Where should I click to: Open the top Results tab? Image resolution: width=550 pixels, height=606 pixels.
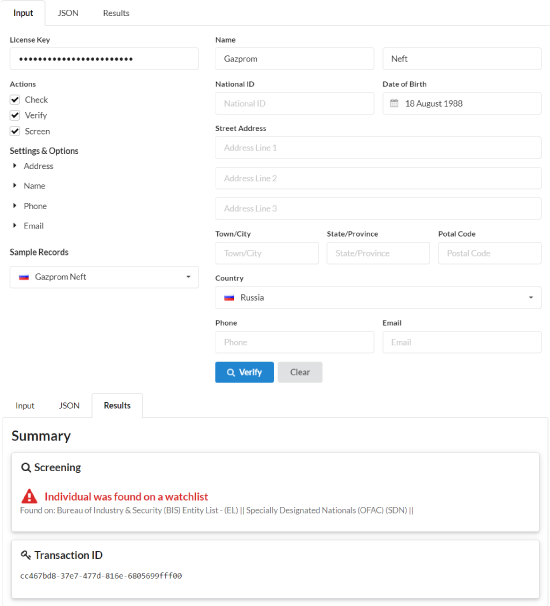116,13
